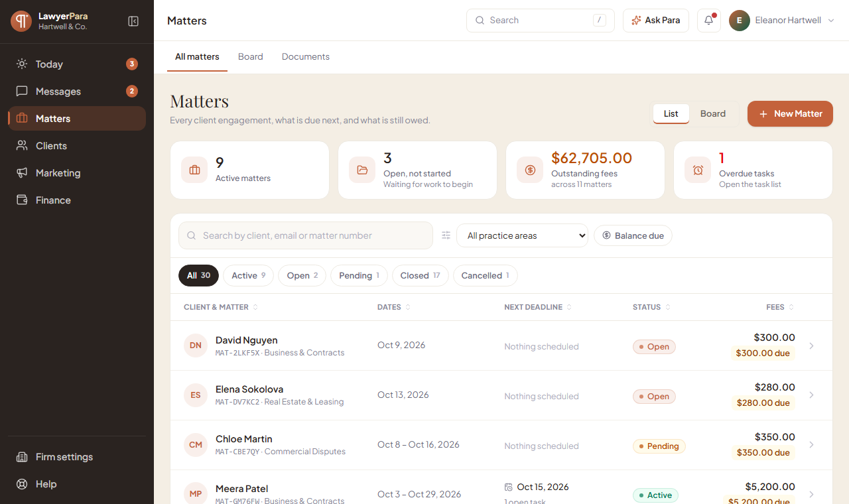Screen dimensions: 849x504
Task: Click the Matters briefcase sidebar icon
Action: click(x=22, y=119)
